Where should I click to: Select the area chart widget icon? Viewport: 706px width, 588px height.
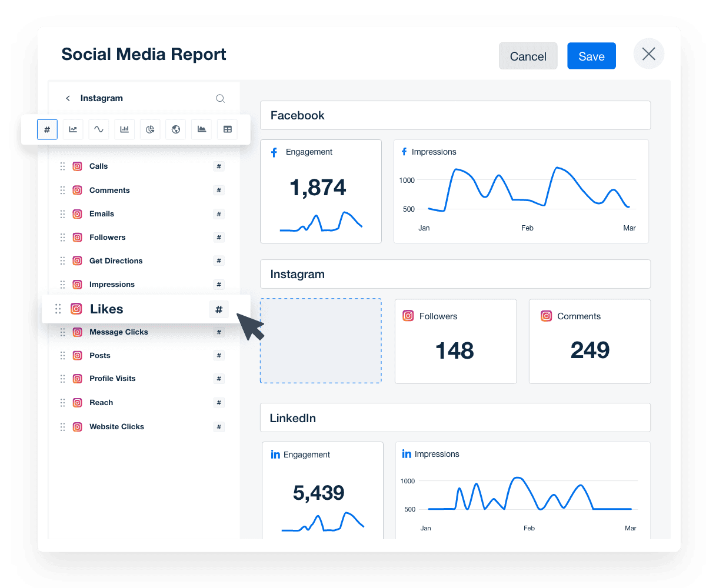point(201,129)
